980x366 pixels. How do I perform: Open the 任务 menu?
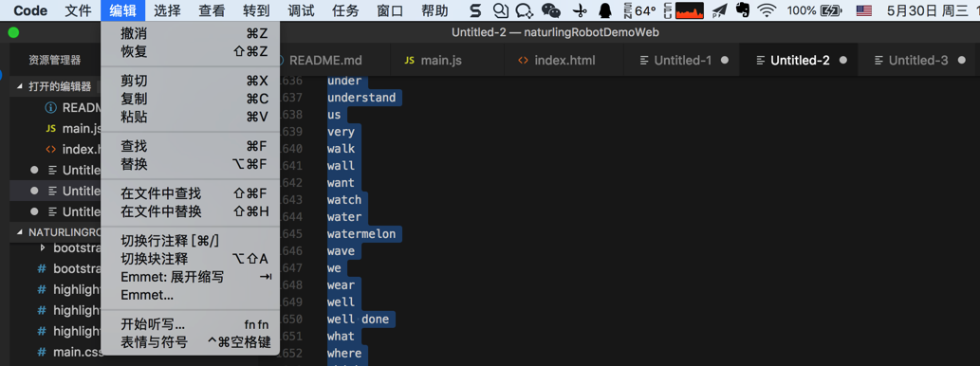point(345,10)
